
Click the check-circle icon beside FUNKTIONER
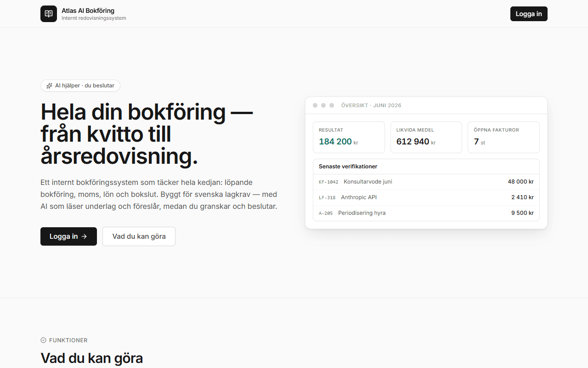[x=44, y=340]
